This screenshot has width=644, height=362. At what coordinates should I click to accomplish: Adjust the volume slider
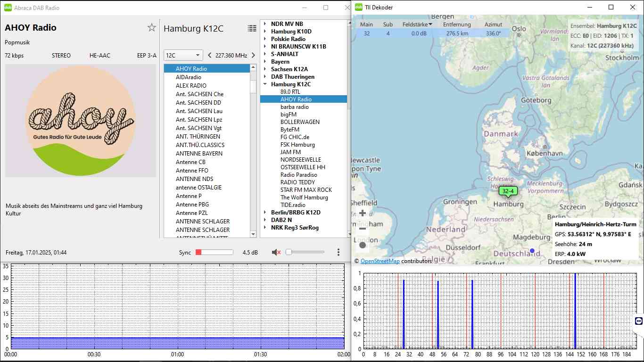tap(305, 252)
